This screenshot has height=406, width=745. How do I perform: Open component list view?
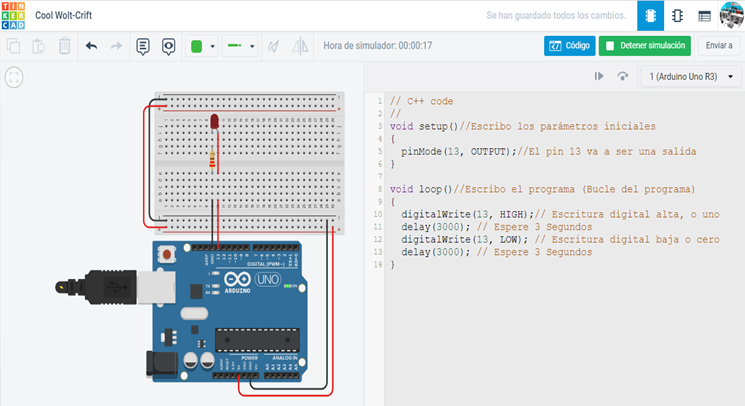click(704, 16)
